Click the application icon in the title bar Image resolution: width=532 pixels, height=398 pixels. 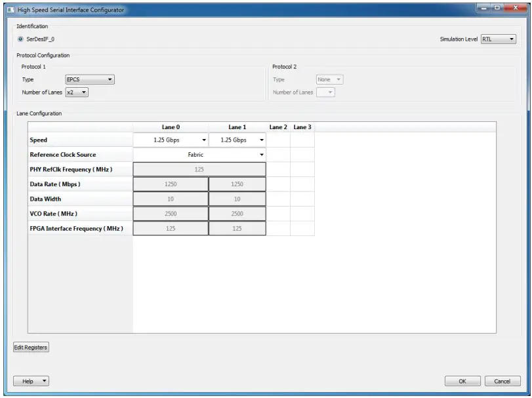10,10
